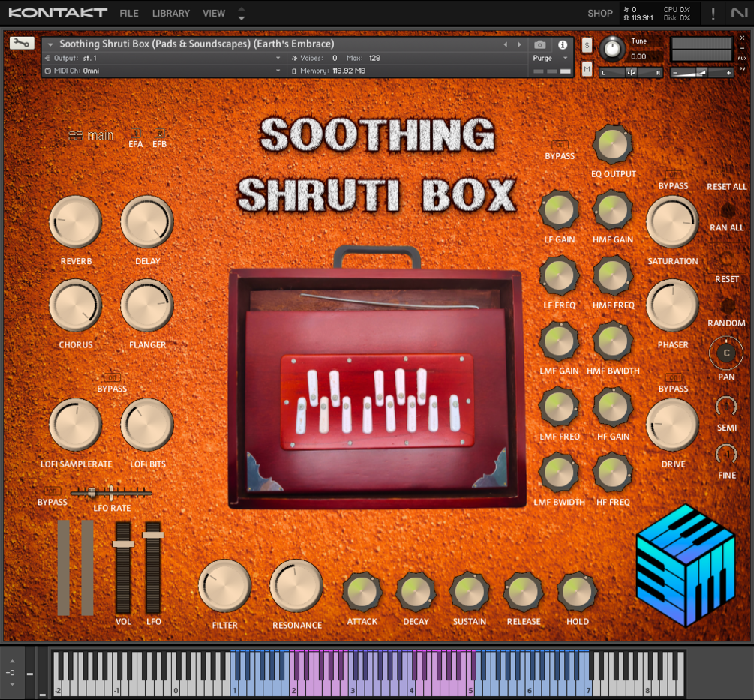Click the EQ Output knob
The image size is (754, 700).
click(x=613, y=144)
